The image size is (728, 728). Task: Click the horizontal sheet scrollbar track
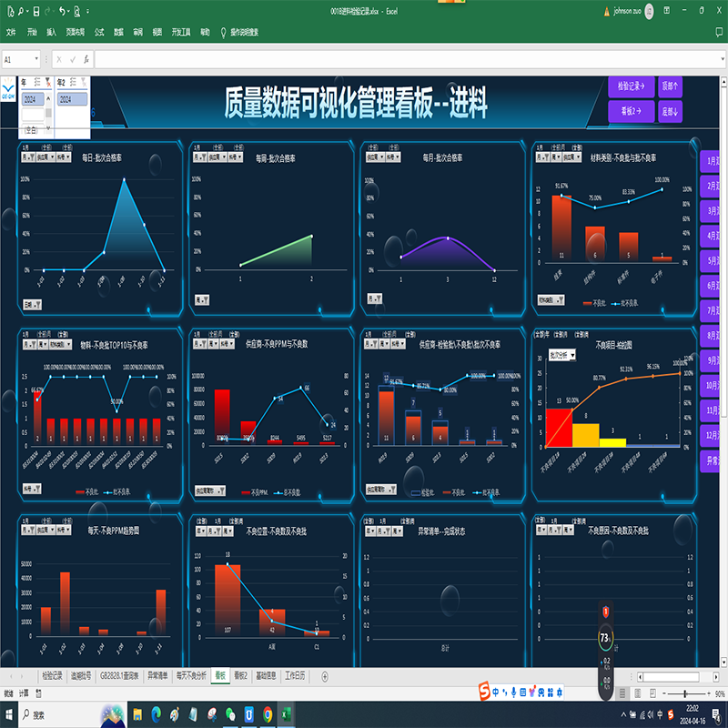point(677,676)
